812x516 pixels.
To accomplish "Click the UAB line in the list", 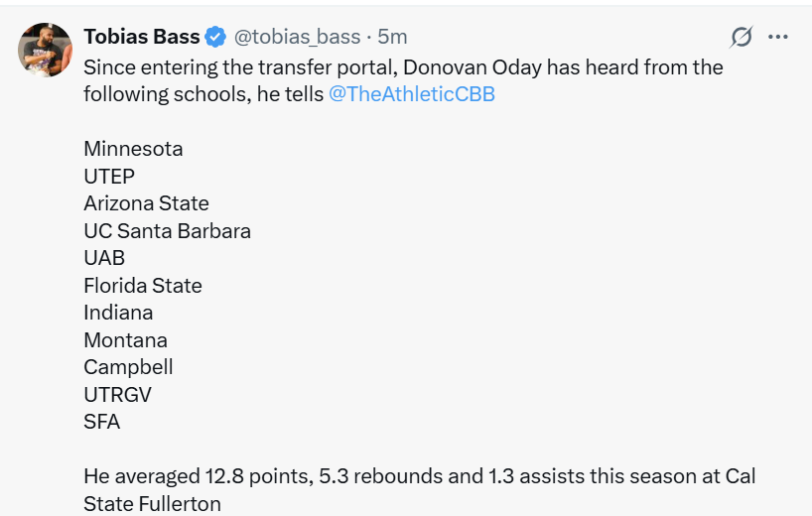I will click(x=104, y=258).
